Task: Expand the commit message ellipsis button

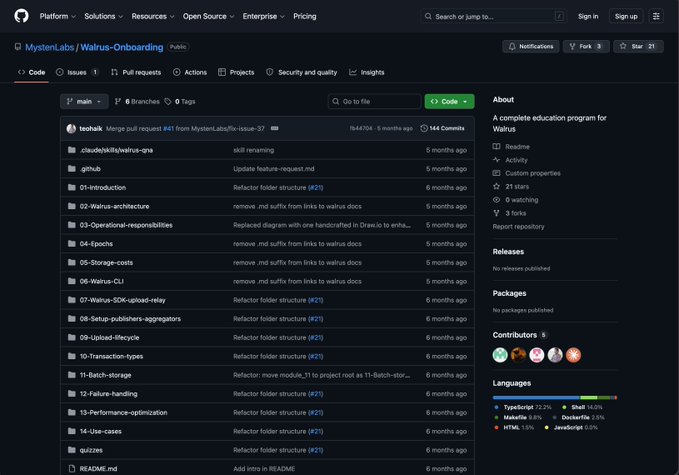Action: [x=275, y=128]
